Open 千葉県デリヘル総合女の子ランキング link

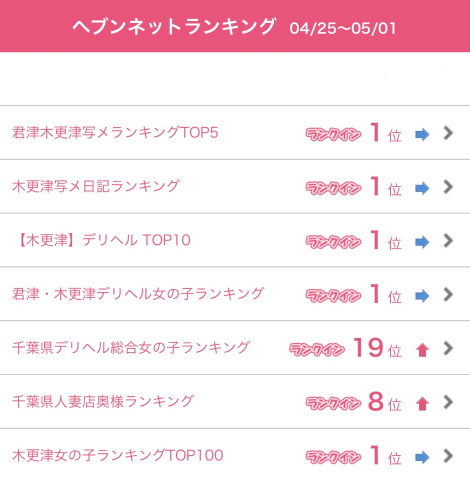[131, 348]
